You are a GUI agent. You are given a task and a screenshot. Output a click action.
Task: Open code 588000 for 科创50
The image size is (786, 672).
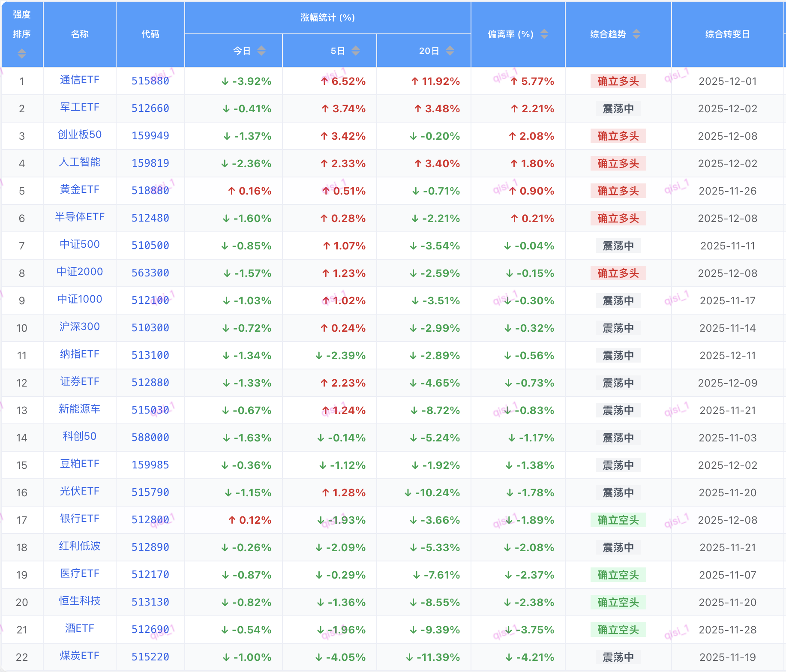[x=150, y=438]
